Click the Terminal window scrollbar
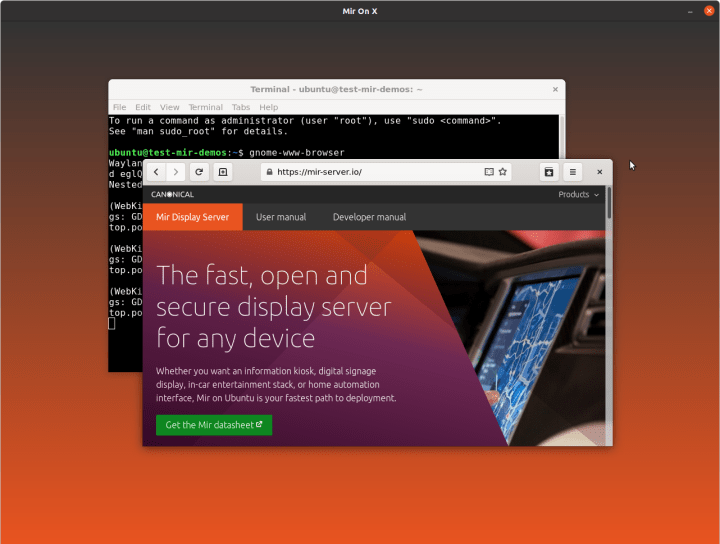Image resolution: width=720 pixels, height=544 pixels. 562,137
